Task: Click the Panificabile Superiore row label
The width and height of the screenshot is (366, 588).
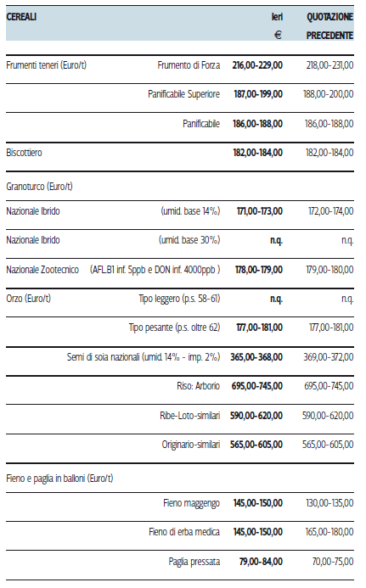Action: [x=183, y=94]
